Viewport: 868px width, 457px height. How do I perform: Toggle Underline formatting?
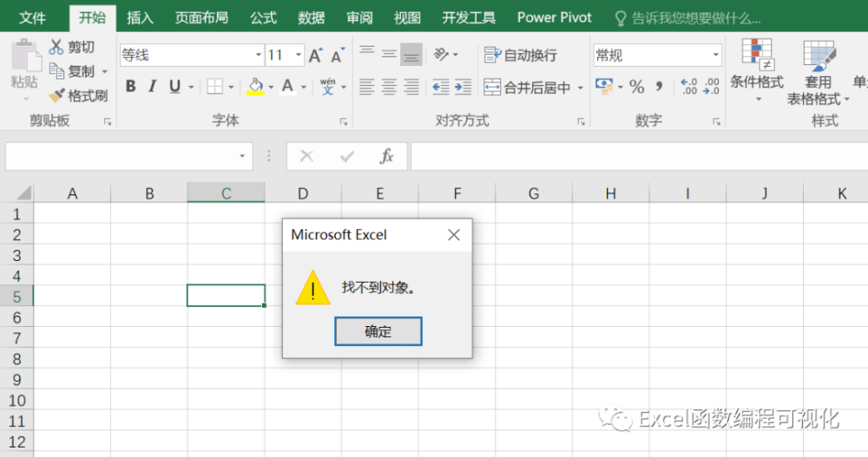coord(174,87)
